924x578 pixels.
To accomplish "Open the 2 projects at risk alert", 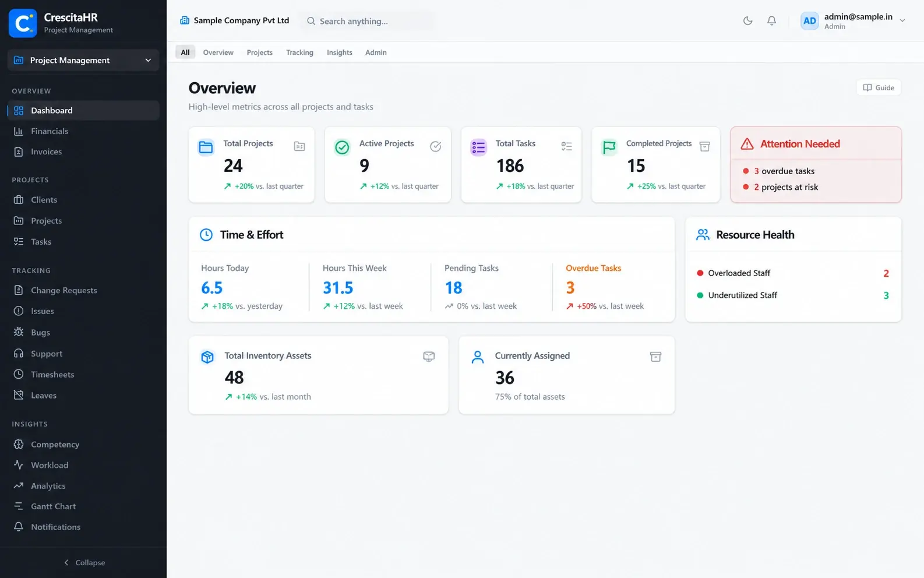I will coord(781,187).
